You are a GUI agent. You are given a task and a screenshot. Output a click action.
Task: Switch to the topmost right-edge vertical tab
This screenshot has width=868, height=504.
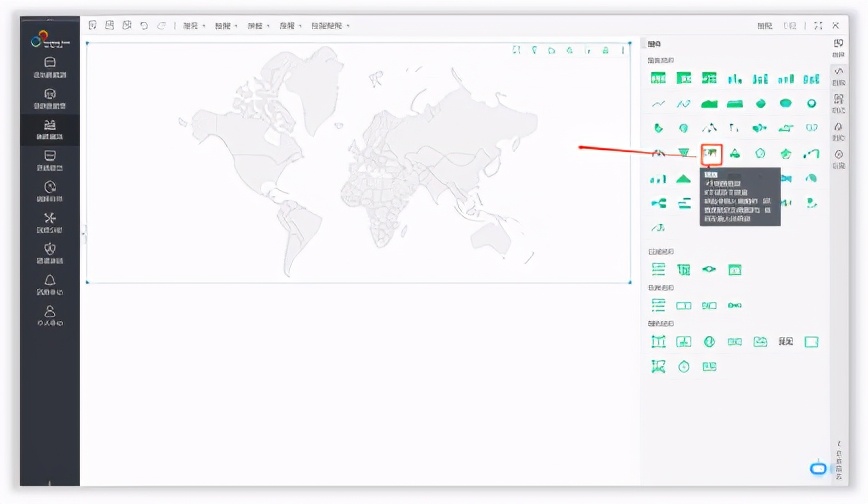point(839,48)
